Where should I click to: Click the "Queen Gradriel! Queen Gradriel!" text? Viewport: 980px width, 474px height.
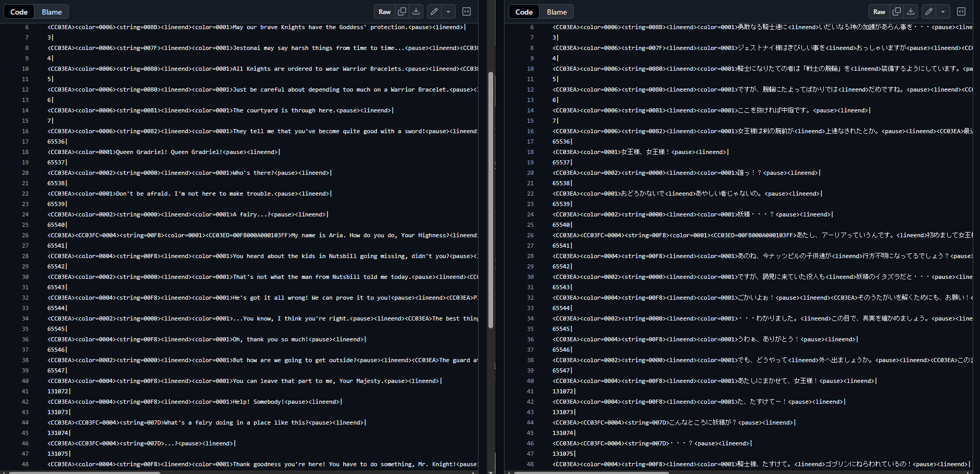(x=169, y=152)
